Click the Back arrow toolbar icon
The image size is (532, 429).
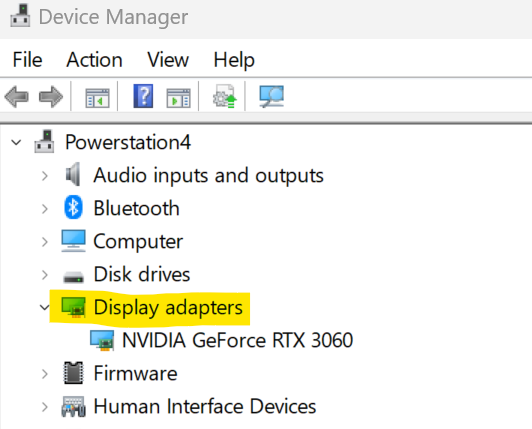click(x=16, y=97)
